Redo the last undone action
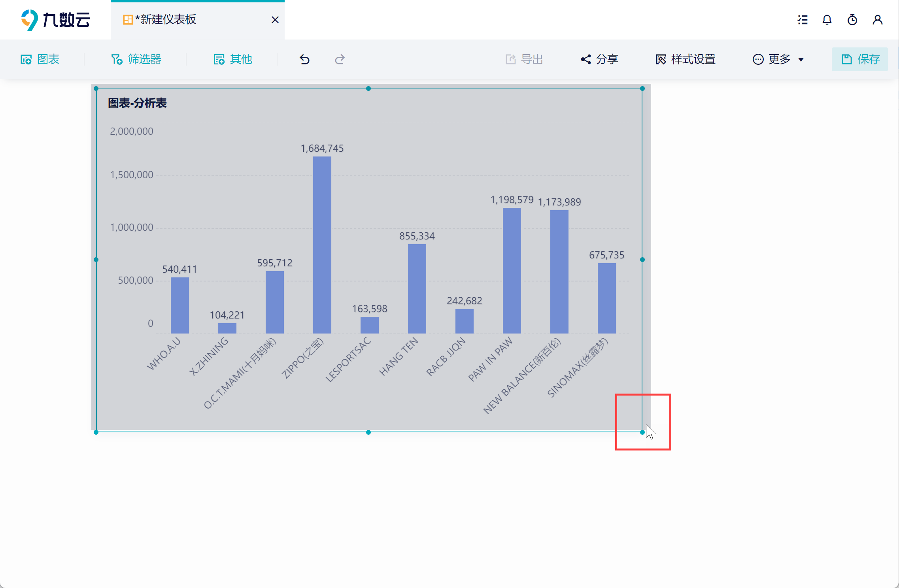899x588 pixels. (x=340, y=59)
